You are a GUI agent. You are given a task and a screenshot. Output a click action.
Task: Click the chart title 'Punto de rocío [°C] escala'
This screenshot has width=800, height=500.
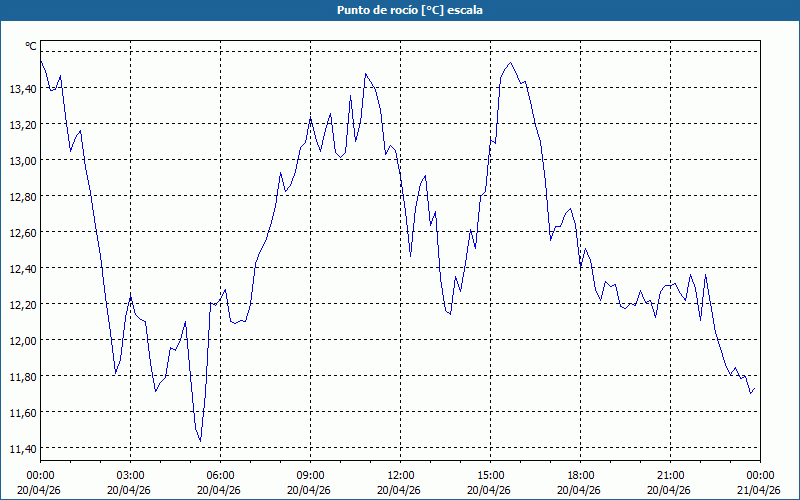point(400,10)
